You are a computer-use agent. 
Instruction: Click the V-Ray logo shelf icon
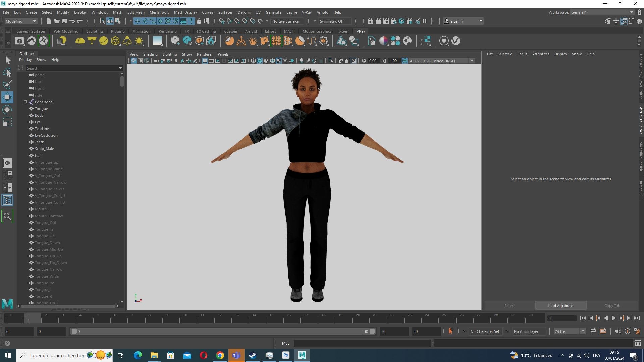(456, 41)
